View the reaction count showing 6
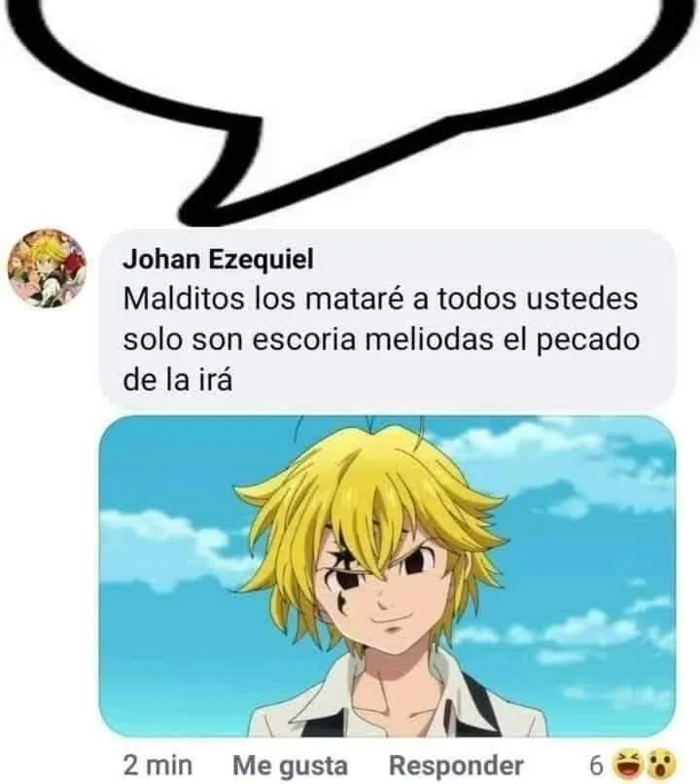This screenshot has height=784, width=700. [x=596, y=765]
